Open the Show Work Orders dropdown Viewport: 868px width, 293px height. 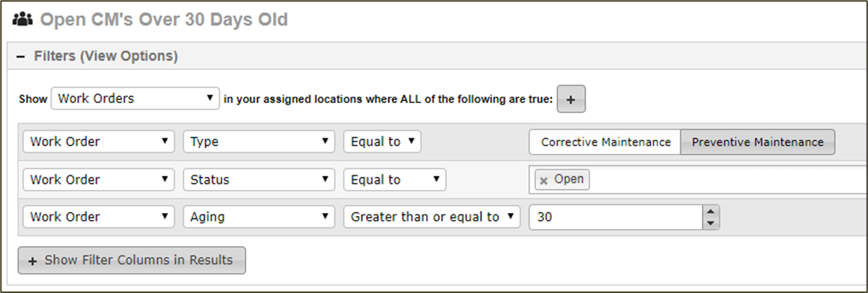(135, 98)
